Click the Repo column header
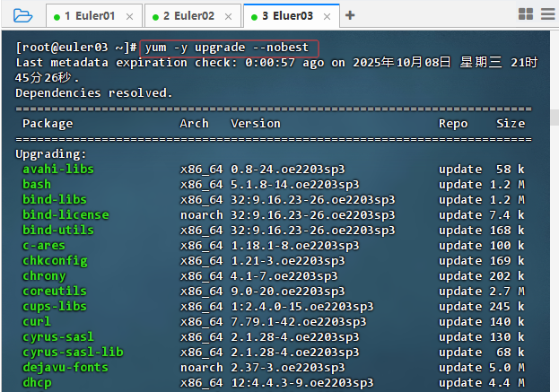The image size is (559, 392). tap(453, 124)
